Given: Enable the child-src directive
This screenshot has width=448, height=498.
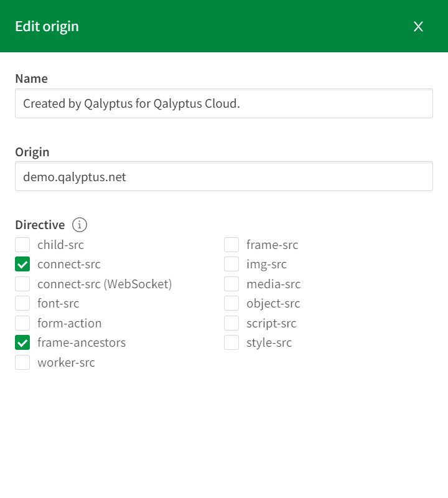Looking at the screenshot, I should click(x=22, y=245).
